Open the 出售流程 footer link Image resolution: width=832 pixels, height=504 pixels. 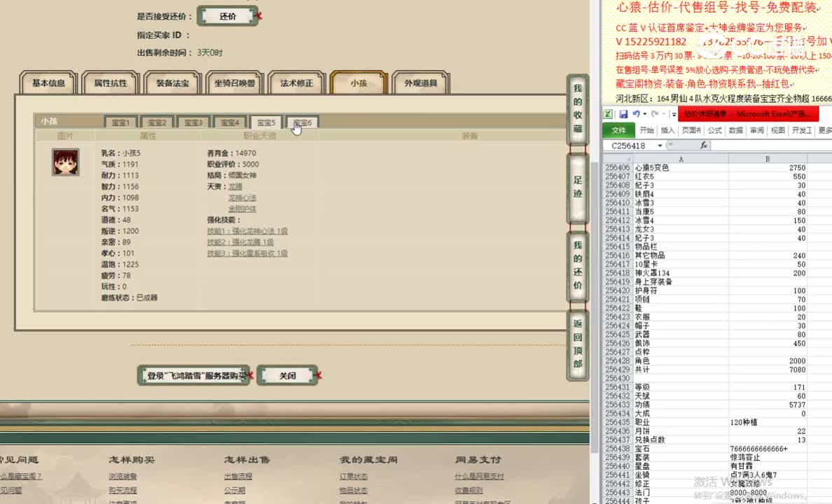[238, 477]
